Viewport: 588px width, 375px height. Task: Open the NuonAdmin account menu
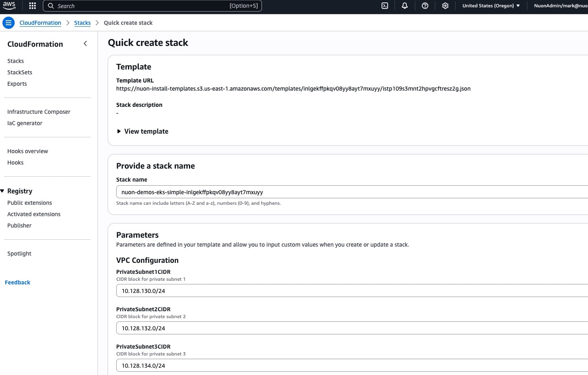(x=561, y=6)
